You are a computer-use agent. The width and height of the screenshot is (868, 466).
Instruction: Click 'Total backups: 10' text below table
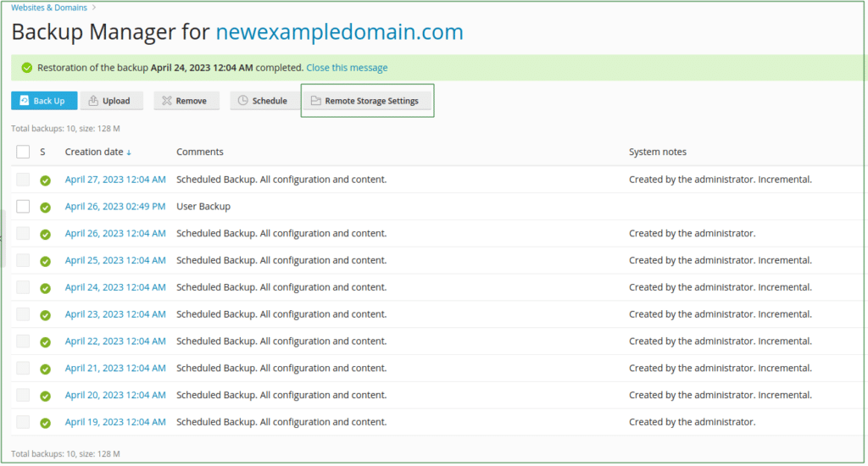pyautogui.click(x=65, y=454)
